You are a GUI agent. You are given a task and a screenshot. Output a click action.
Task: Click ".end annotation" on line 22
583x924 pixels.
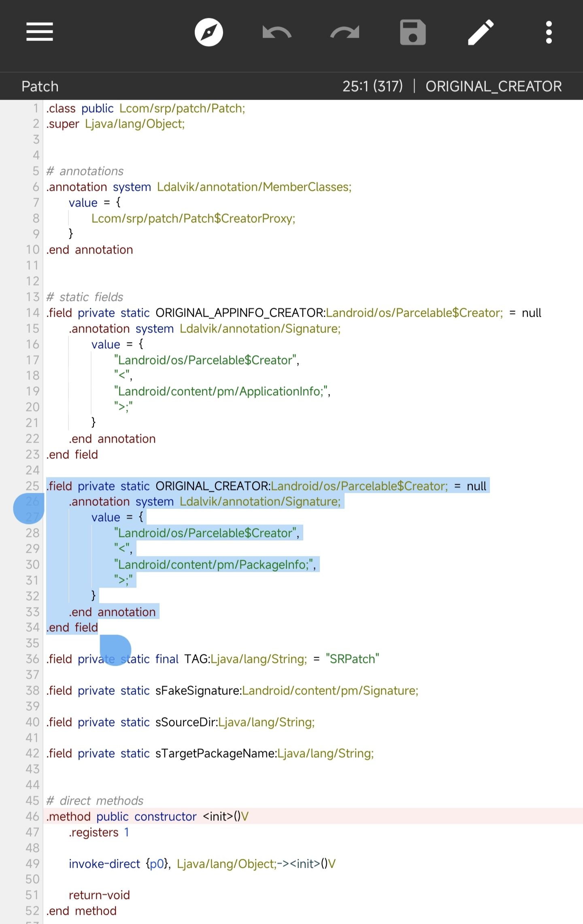click(112, 439)
